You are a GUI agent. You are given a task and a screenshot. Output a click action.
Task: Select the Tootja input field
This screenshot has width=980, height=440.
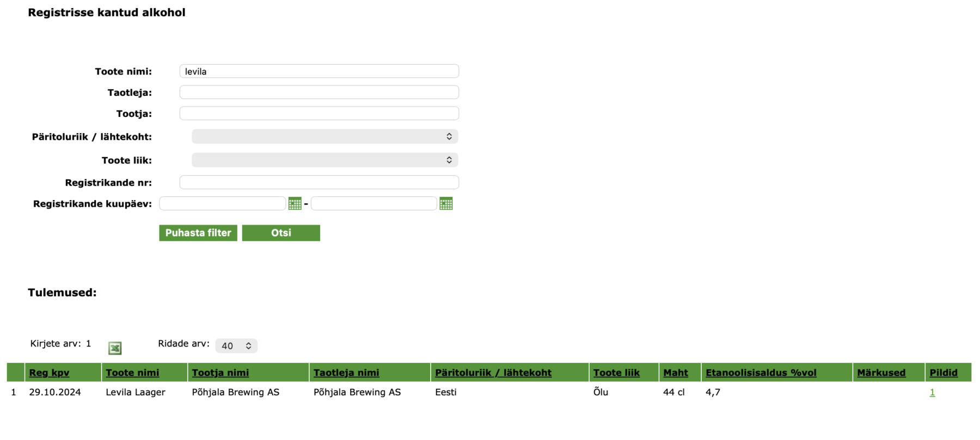319,114
